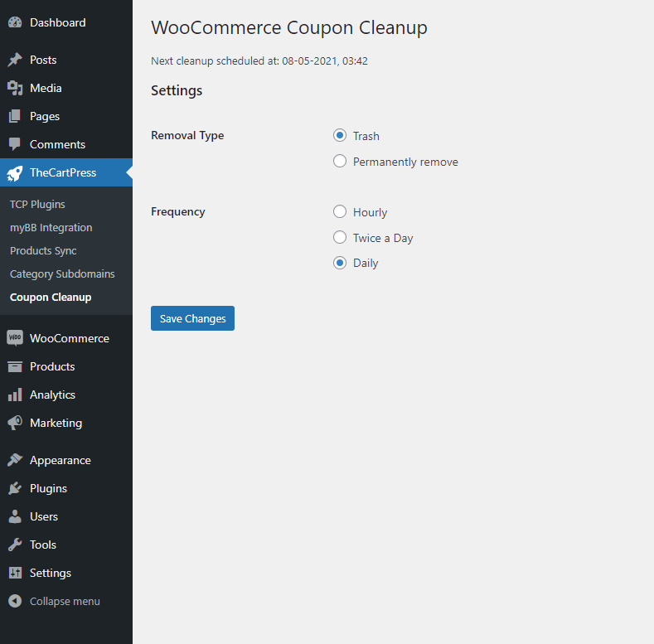Click the Dashboard gauge icon
This screenshot has height=644, width=654.
click(15, 22)
